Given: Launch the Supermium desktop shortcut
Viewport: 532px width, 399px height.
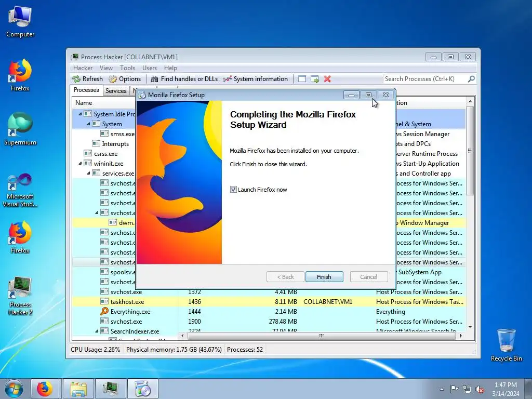Looking at the screenshot, I should [20, 129].
